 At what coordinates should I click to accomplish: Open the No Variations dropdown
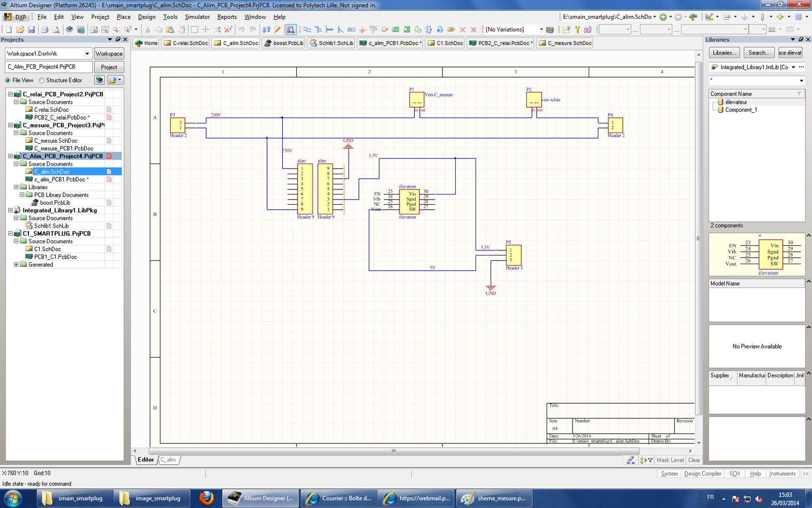pyautogui.click(x=541, y=29)
